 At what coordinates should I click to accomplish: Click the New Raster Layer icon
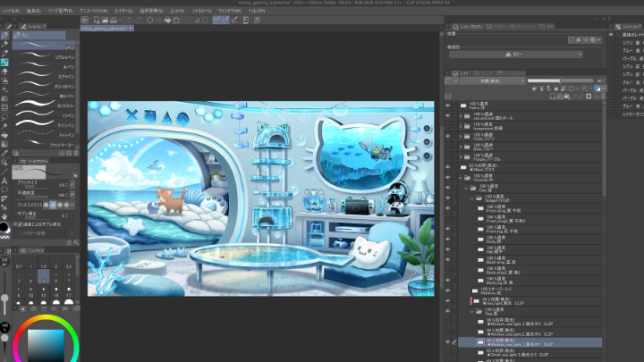[553, 97]
